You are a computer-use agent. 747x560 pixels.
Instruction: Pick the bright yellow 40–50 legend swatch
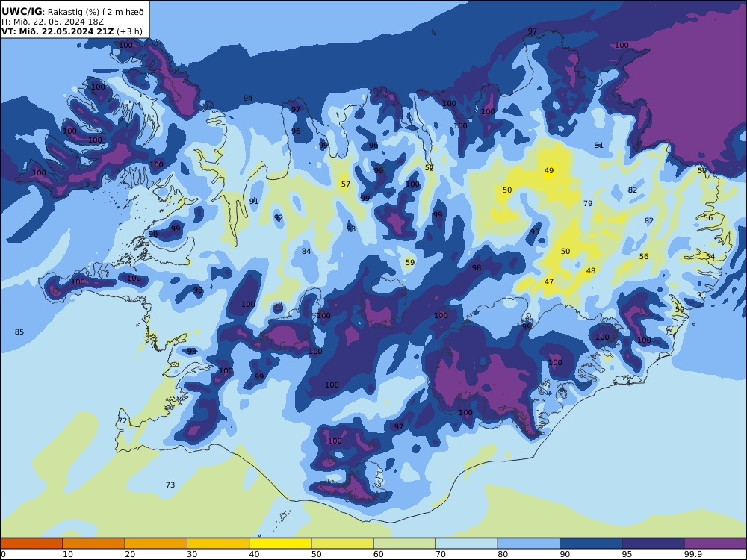pos(280,544)
